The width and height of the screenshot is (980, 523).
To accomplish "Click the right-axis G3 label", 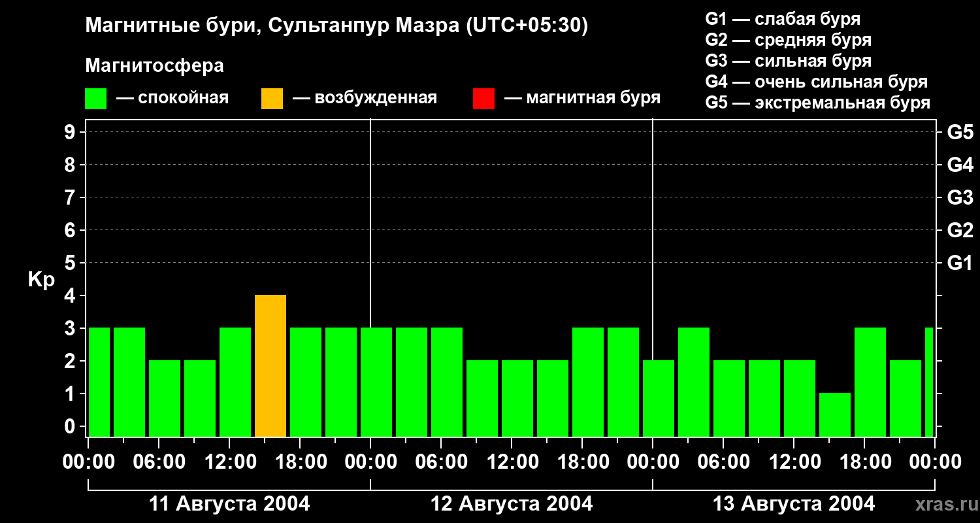I will (960, 197).
